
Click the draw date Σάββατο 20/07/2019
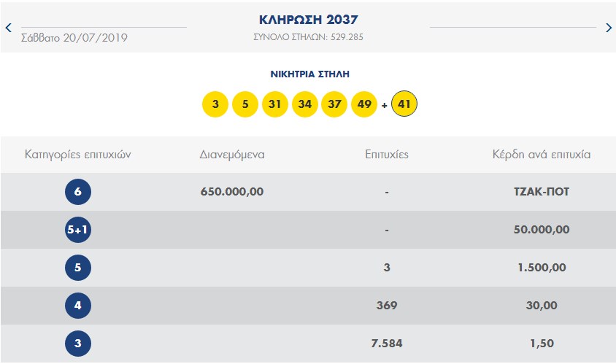tap(74, 38)
